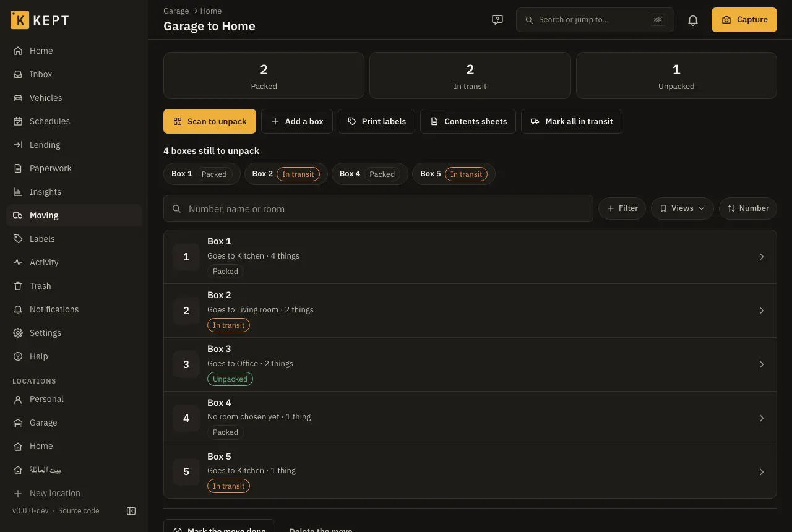Click the Schedules calendar icon
The height and width of the screenshot is (532, 792).
pos(18,121)
